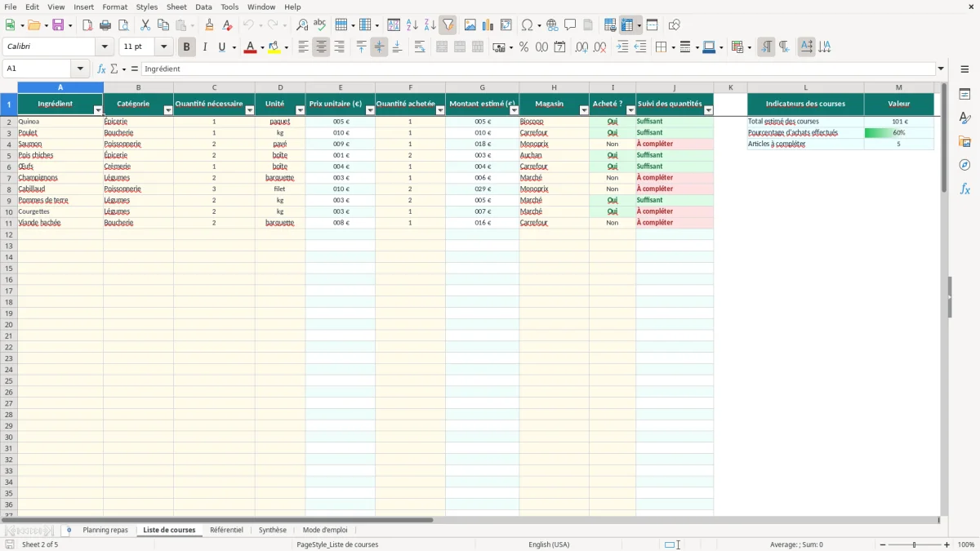Save the document with the Save icon
980x551 pixels.
[58, 25]
